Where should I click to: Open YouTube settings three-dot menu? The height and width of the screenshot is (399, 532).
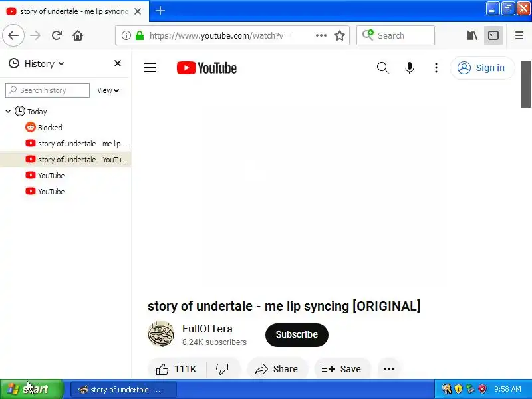click(x=436, y=68)
